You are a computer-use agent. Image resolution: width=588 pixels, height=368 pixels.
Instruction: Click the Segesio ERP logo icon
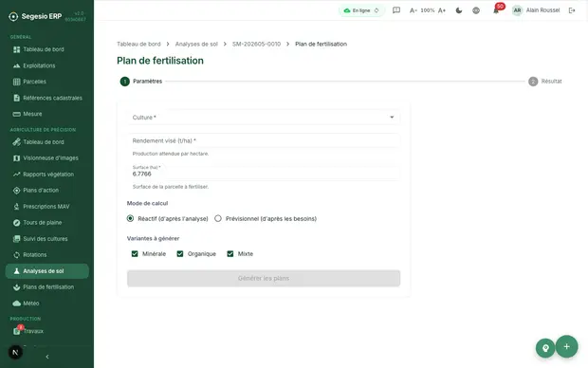point(13,16)
